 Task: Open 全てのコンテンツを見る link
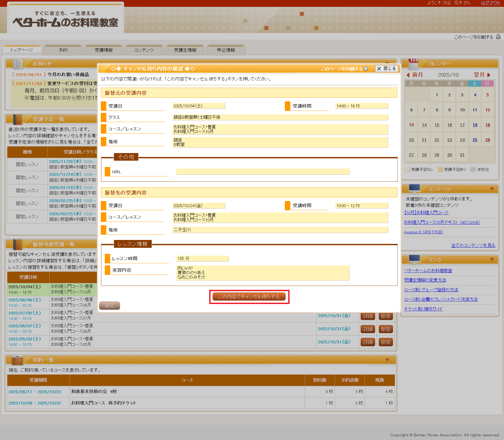[x=473, y=245]
